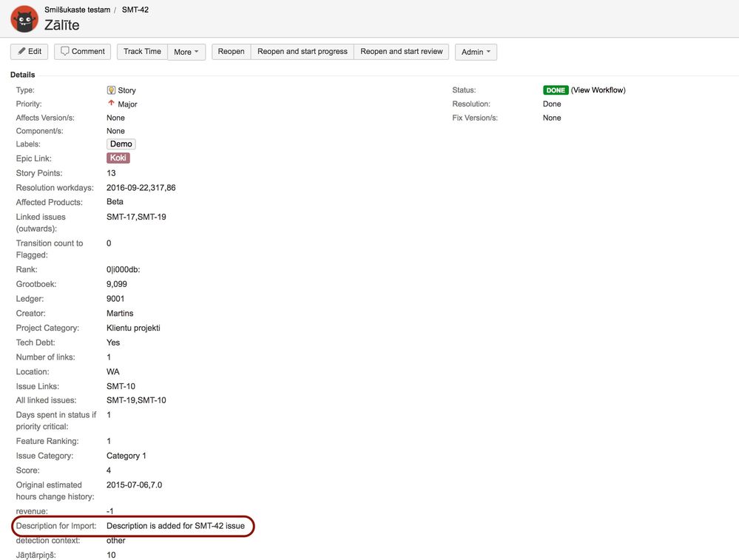
Task: Click Score value 4
Action: (x=109, y=470)
